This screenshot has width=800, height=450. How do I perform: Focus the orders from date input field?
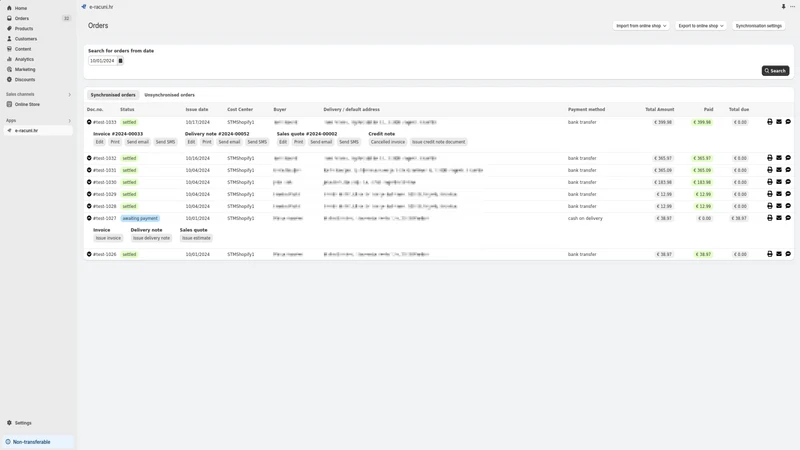(x=102, y=61)
